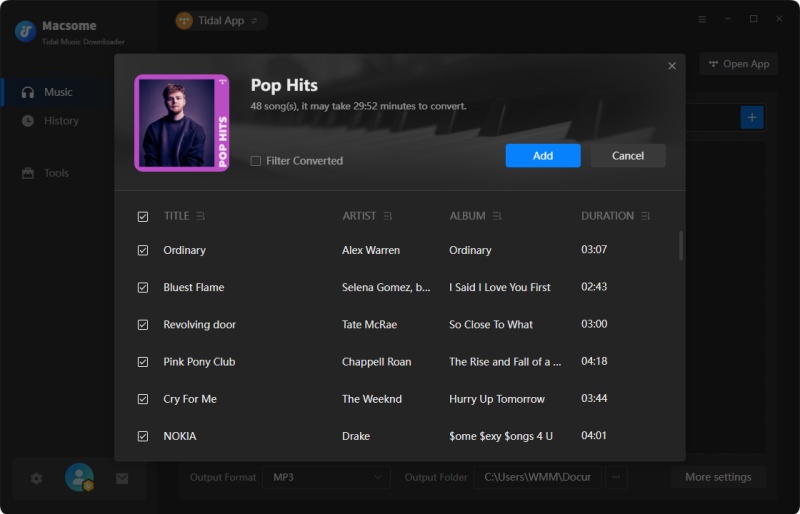
Task: Toggle the select-all checkbox in header
Action: [143, 217]
